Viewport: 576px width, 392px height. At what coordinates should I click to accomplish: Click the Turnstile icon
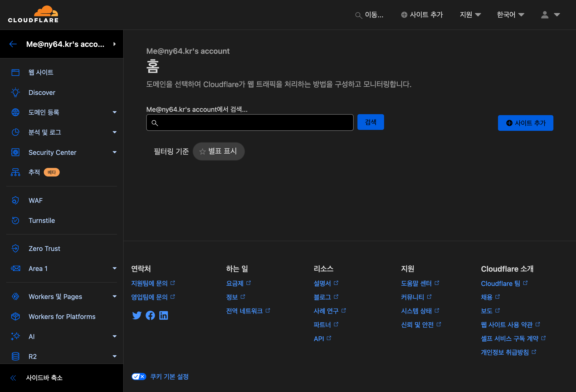point(15,220)
